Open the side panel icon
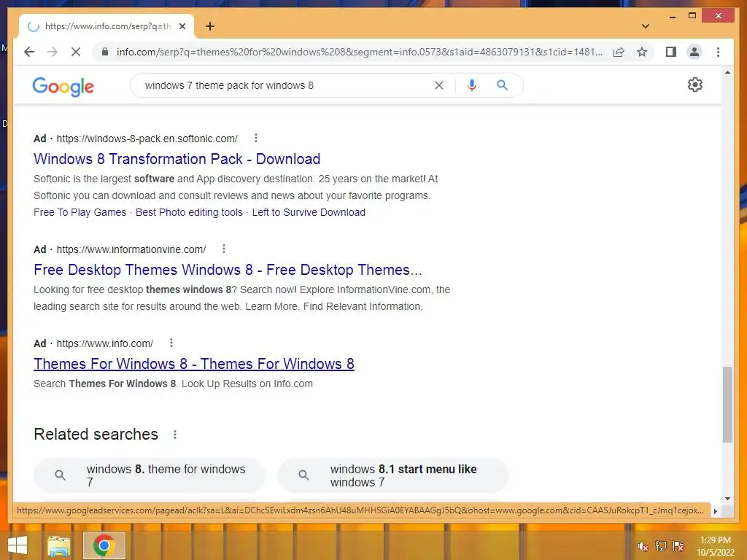Viewport: 747px width, 560px height. tap(671, 52)
